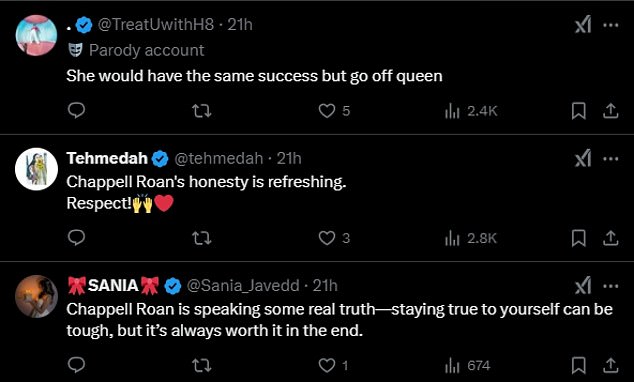Reply to Tehmedah's tweet
Screen dimensions: 634x382
[76, 238]
